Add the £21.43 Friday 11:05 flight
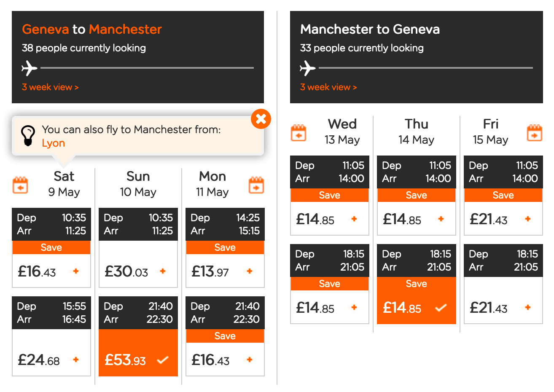The image size is (554, 392). 503,219
